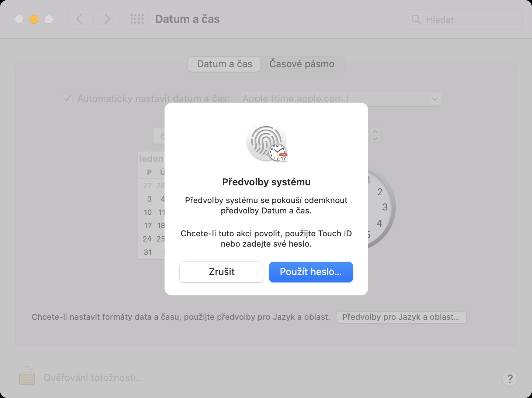Click the Touch ID fingerprint icon
532x398 pixels.
point(266,142)
